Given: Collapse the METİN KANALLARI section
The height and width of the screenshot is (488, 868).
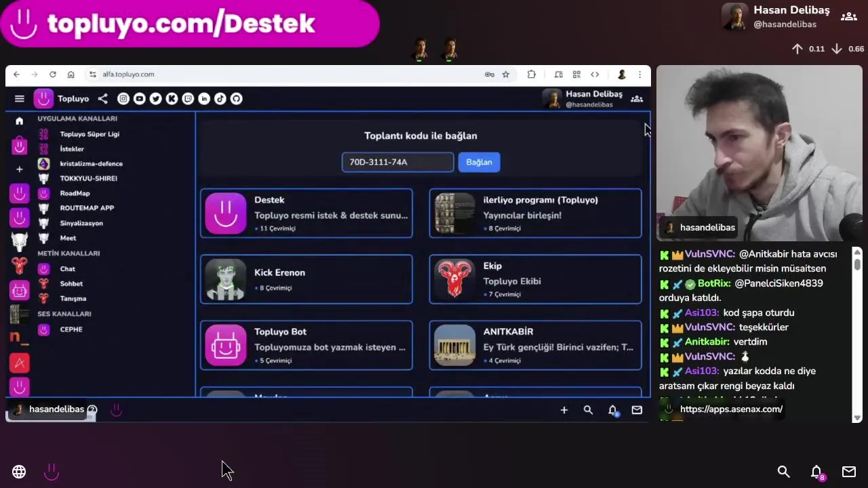Looking at the screenshot, I should click(68, 253).
